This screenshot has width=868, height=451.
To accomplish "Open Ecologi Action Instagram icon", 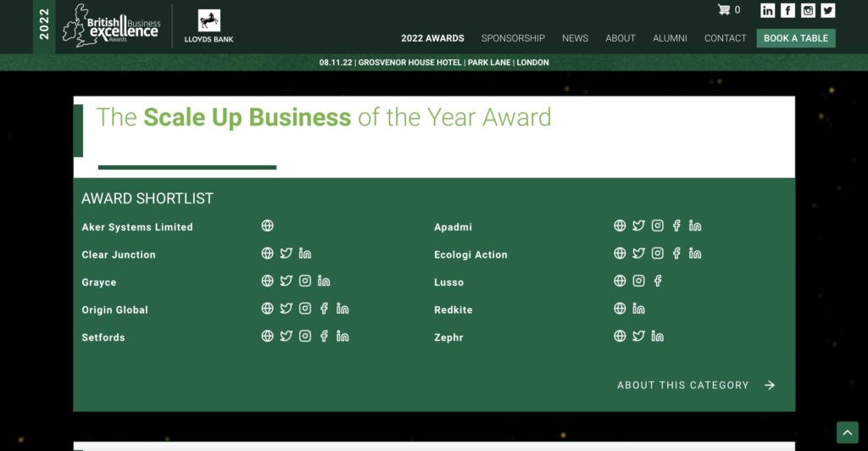I will coord(658,253).
